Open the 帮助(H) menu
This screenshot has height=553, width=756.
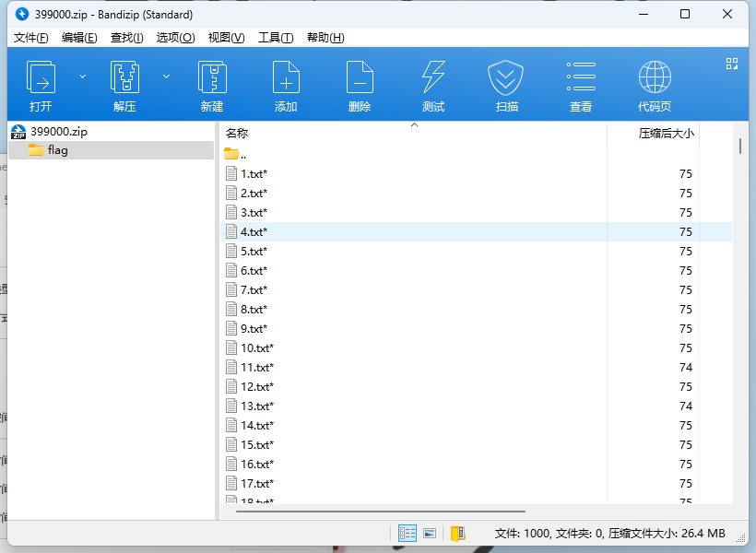point(325,38)
